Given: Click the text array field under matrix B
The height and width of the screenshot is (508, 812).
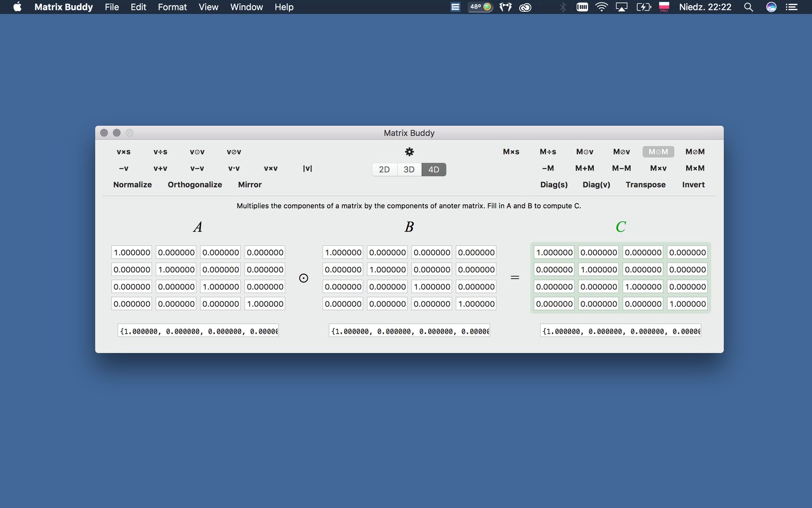Looking at the screenshot, I should [409, 331].
